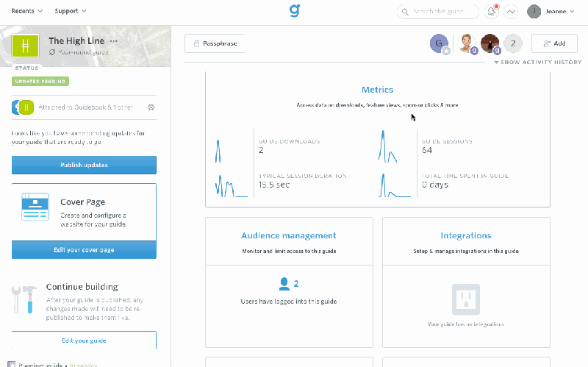
Task: Click the Edit your guide button
Action: point(84,341)
